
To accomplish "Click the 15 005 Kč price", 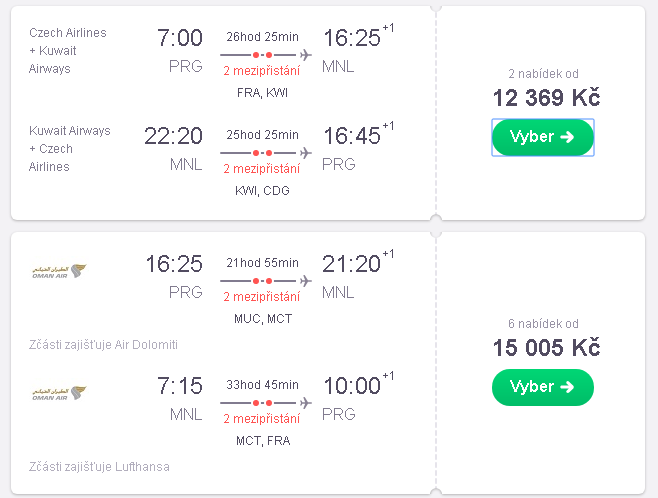I will (546, 348).
